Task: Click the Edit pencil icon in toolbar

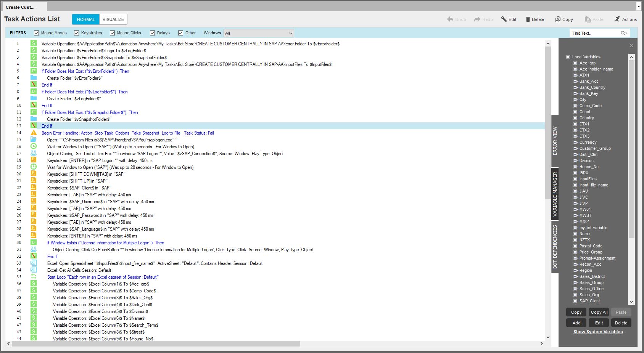Action: tap(504, 19)
